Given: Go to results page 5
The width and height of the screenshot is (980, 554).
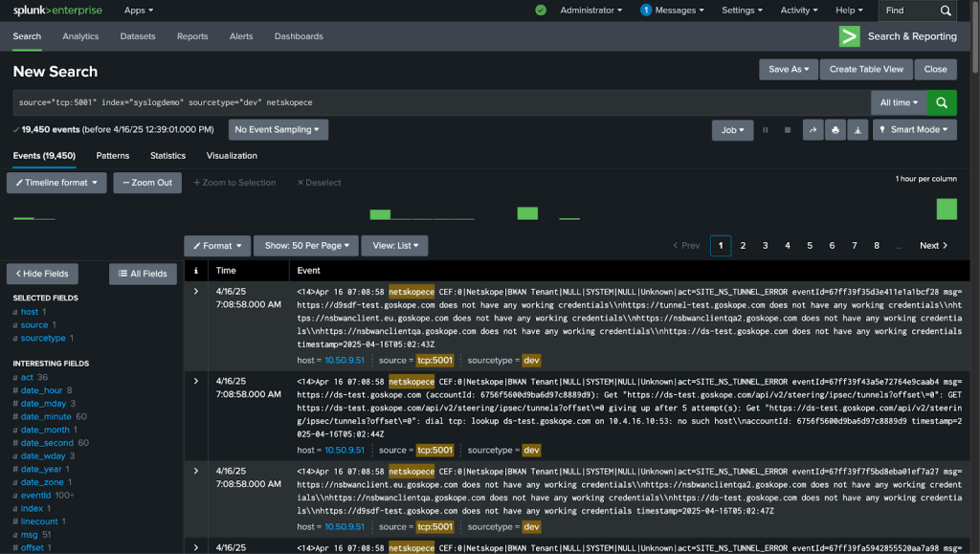Looking at the screenshot, I should [x=810, y=246].
